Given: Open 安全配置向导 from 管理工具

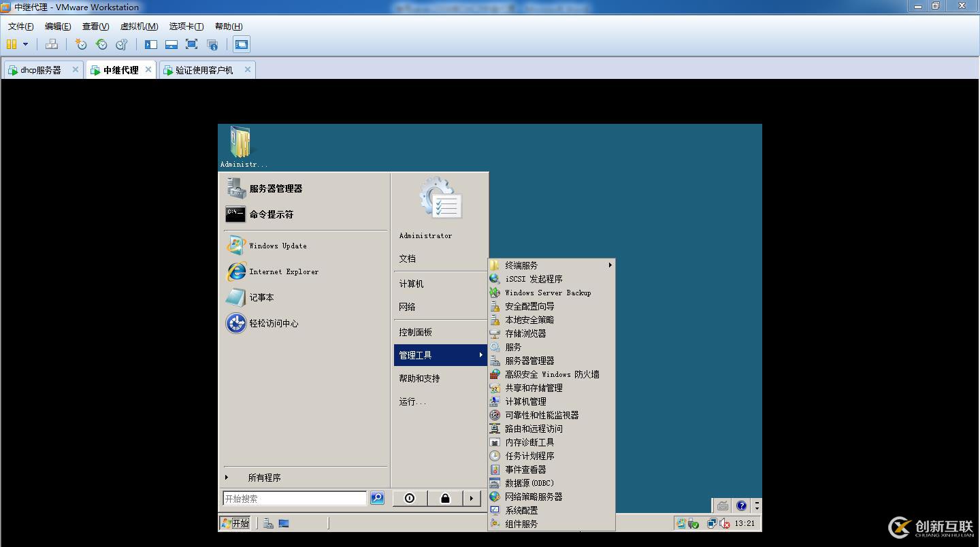Looking at the screenshot, I should pos(551,306).
